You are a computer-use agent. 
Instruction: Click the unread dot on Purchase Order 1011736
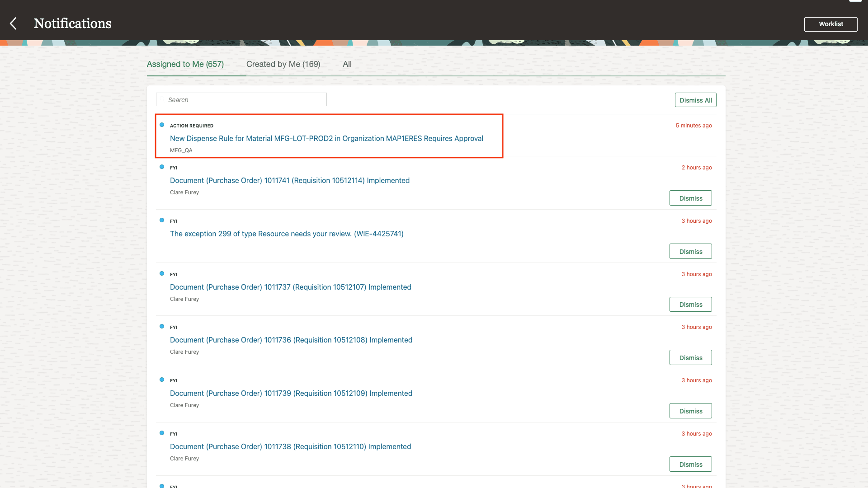pyautogui.click(x=162, y=326)
